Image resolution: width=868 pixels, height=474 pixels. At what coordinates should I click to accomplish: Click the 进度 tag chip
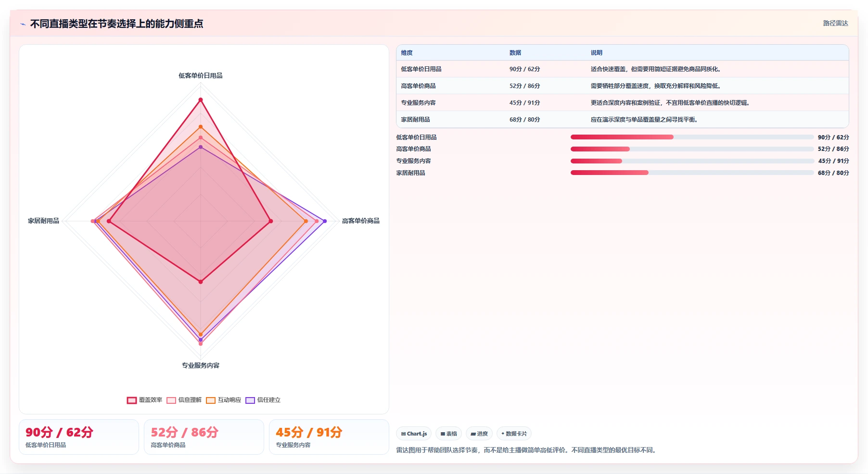tap(479, 434)
